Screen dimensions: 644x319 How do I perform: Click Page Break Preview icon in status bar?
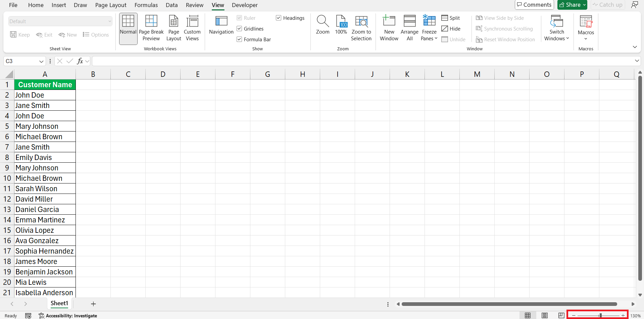[x=561, y=315]
